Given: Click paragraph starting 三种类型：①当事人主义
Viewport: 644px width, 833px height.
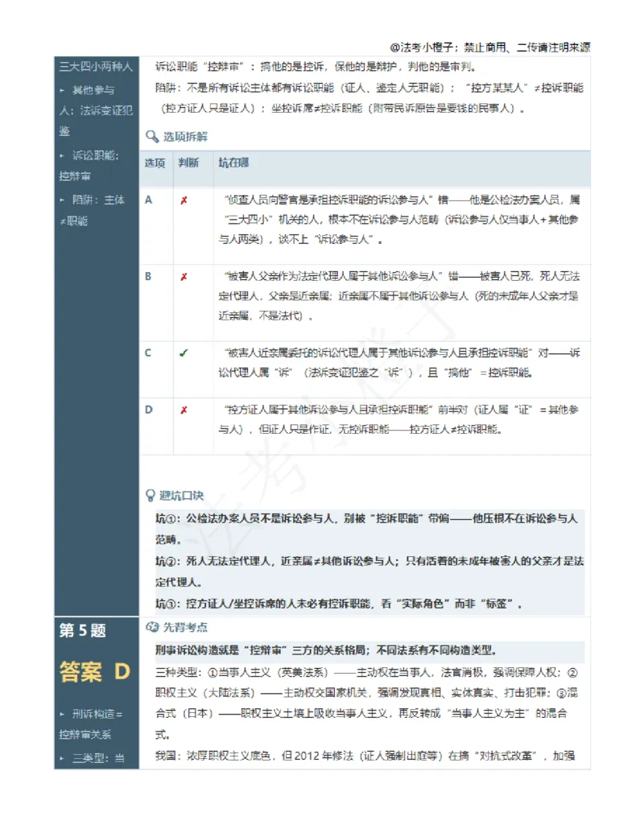Looking at the screenshot, I should coord(366,703).
